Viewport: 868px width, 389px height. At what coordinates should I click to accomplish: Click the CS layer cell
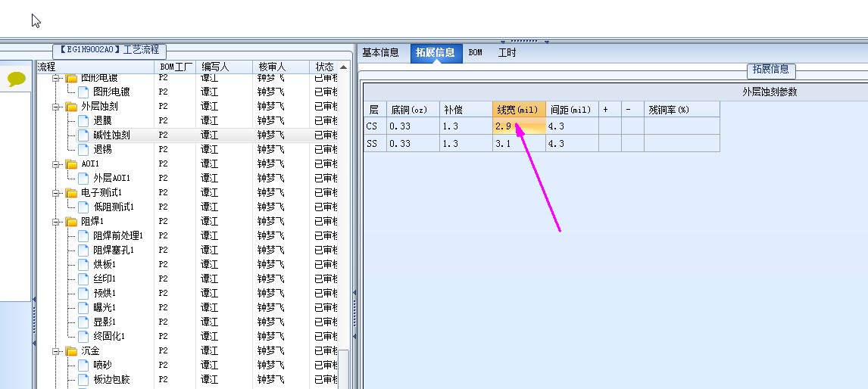coord(375,126)
